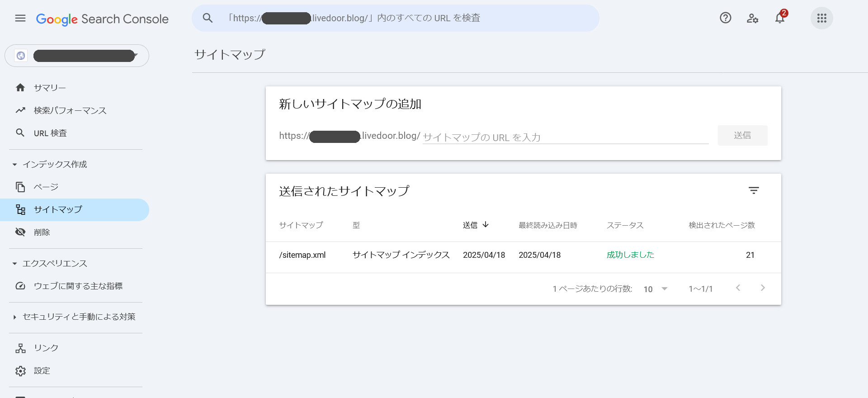
Task: Sort by 検出されたページ数 column header
Action: pyautogui.click(x=722, y=225)
